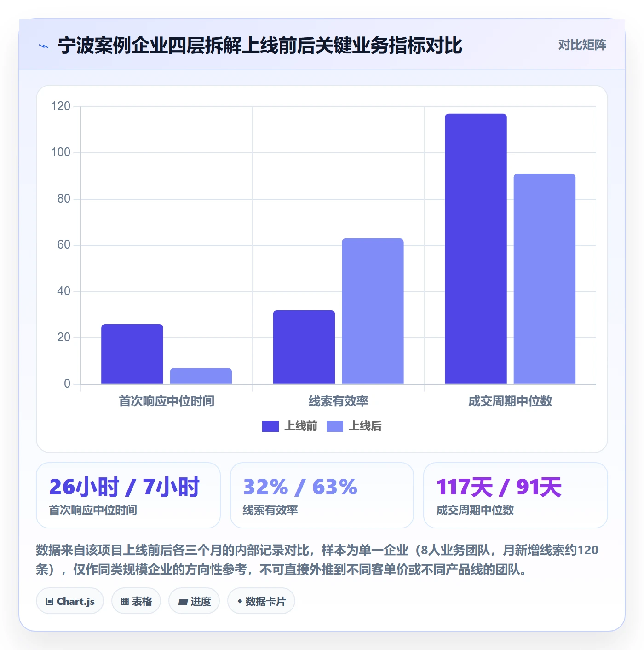This screenshot has width=644, height=650.
Task: Click the 首次响应中位时间 card caption
Action: (x=93, y=510)
